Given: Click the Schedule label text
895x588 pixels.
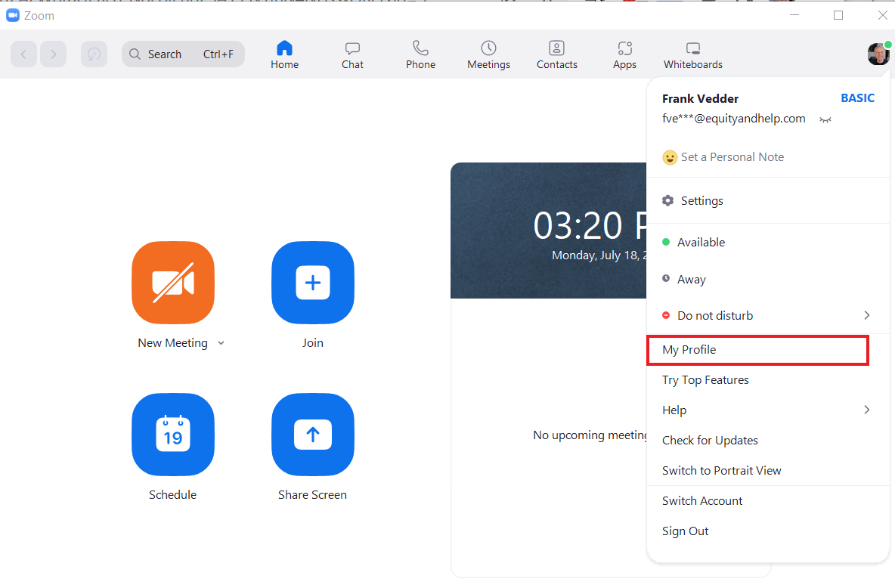Looking at the screenshot, I should (x=173, y=495).
